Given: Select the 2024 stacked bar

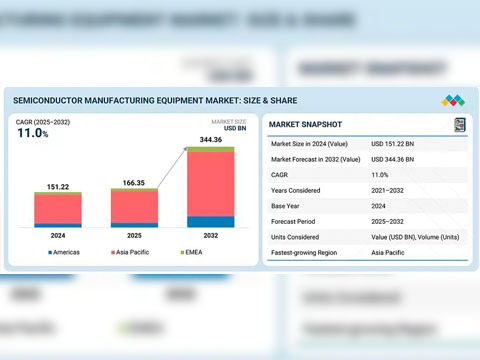Looking at the screenshot, I should click(58, 210).
